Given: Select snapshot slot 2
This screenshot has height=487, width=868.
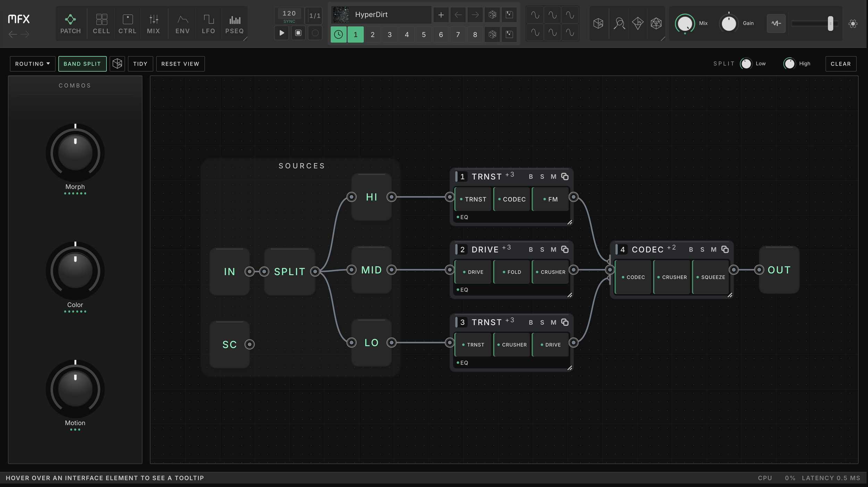Looking at the screenshot, I should (x=373, y=34).
